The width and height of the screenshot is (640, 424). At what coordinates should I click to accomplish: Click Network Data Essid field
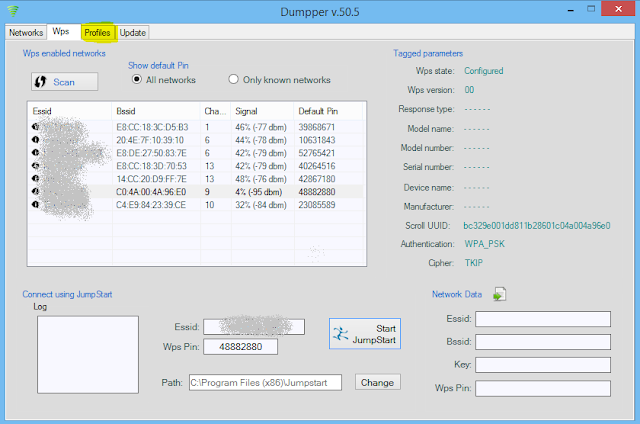coord(543,319)
